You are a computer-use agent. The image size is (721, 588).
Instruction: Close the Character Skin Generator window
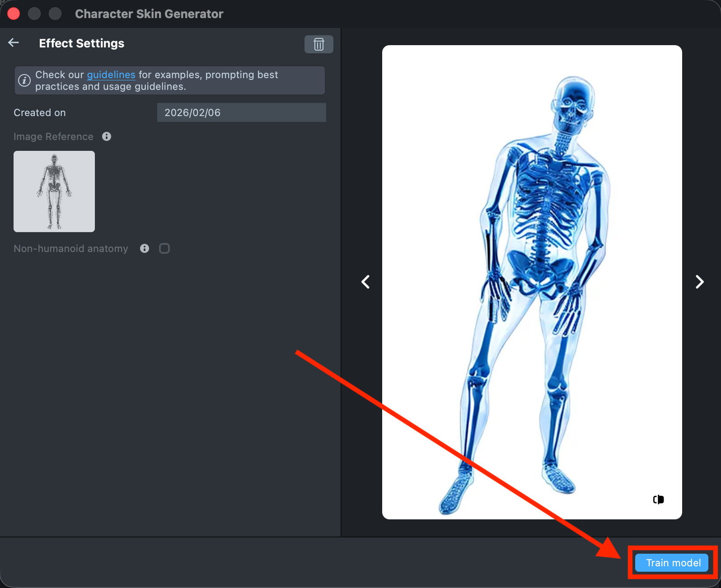pyautogui.click(x=14, y=14)
